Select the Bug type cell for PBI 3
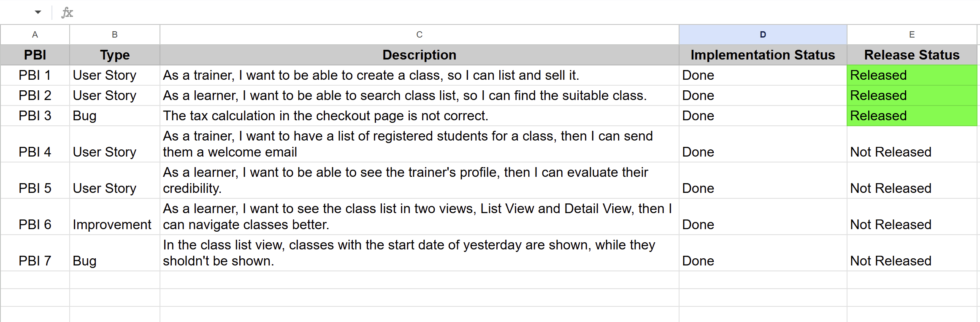Viewport: 980px width, 322px height. point(114,116)
